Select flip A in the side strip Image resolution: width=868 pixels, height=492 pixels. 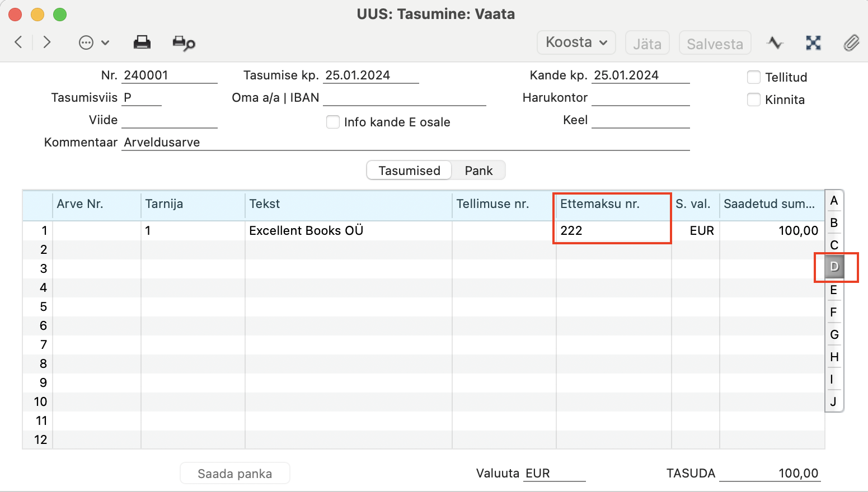point(834,201)
